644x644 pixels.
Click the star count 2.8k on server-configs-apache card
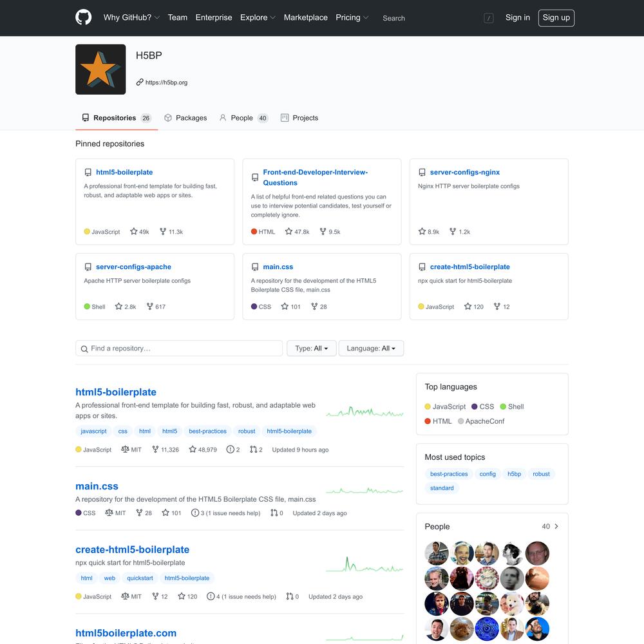(126, 307)
